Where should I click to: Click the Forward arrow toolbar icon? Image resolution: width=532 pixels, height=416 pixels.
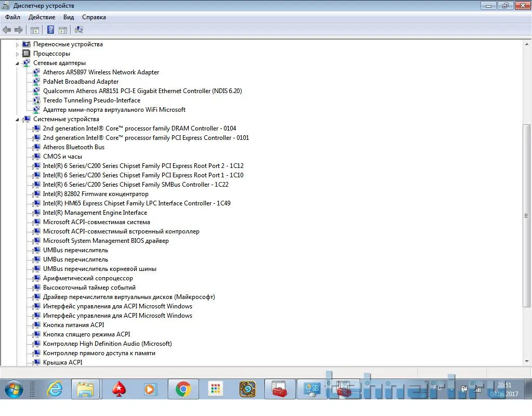[x=19, y=30]
